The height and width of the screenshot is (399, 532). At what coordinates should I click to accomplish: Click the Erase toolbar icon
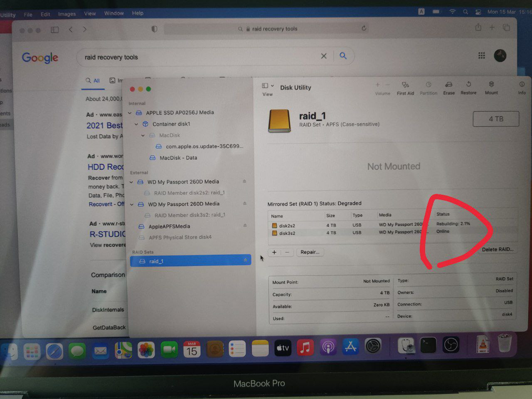[448, 84]
